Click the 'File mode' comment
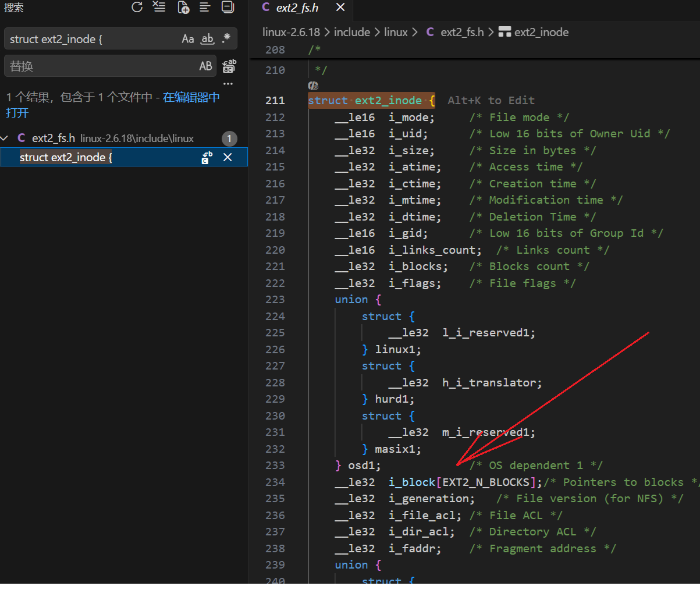This screenshot has width=700, height=593. point(519,117)
